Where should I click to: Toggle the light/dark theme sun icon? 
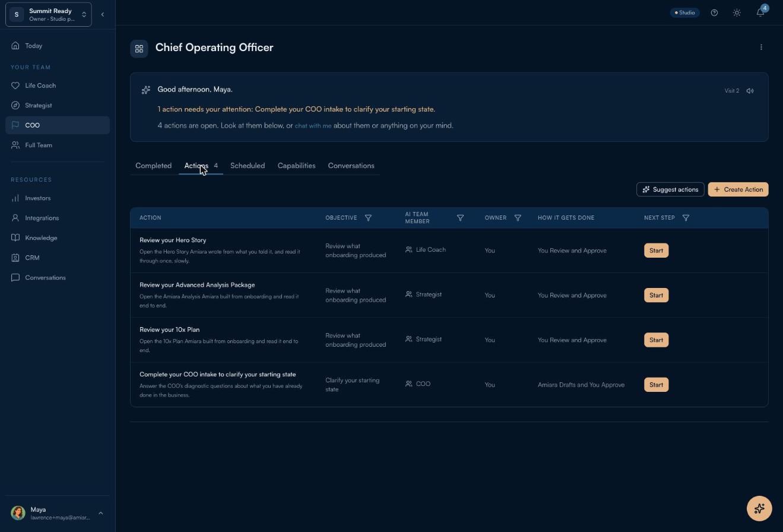pos(737,12)
